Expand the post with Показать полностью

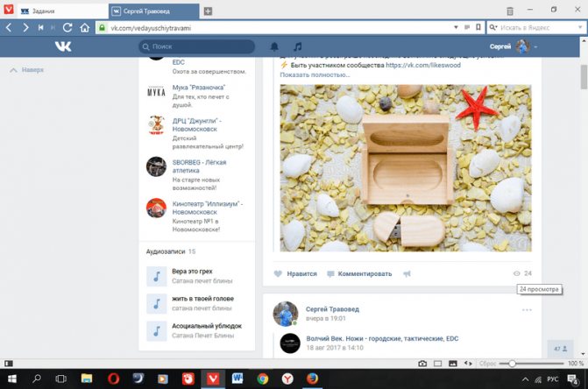click(x=315, y=75)
